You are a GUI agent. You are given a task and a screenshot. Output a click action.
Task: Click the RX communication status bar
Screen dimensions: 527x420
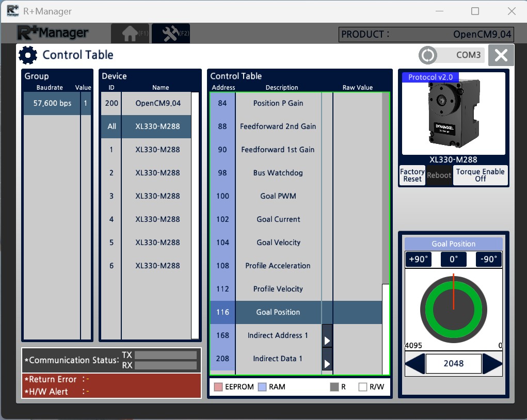click(165, 365)
